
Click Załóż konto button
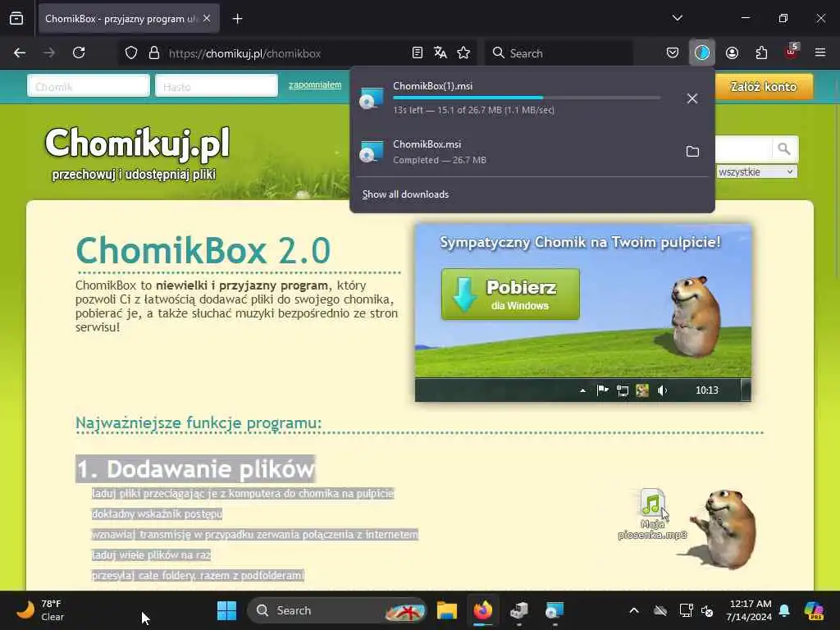(763, 87)
